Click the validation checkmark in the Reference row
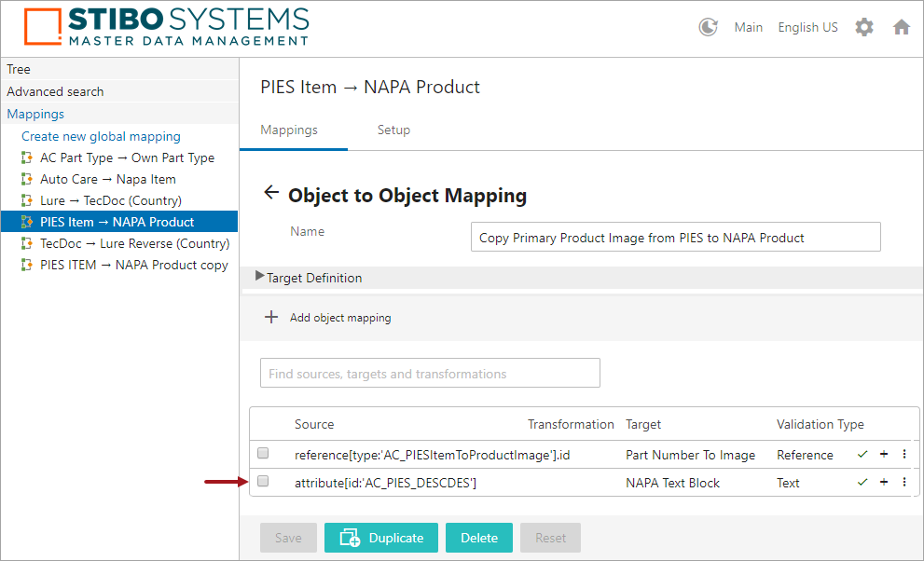924x561 pixels. click(862, 454)
